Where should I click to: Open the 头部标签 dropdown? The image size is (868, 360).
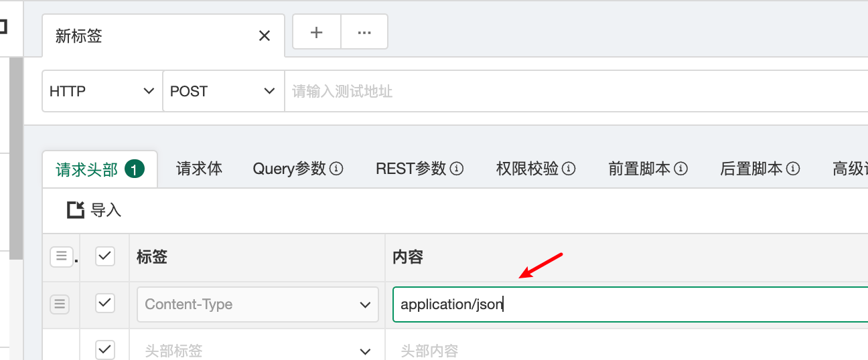tap(258, 350)
